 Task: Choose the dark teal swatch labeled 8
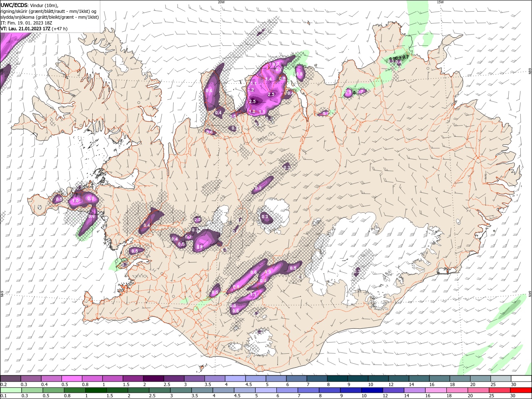(337, 379)
